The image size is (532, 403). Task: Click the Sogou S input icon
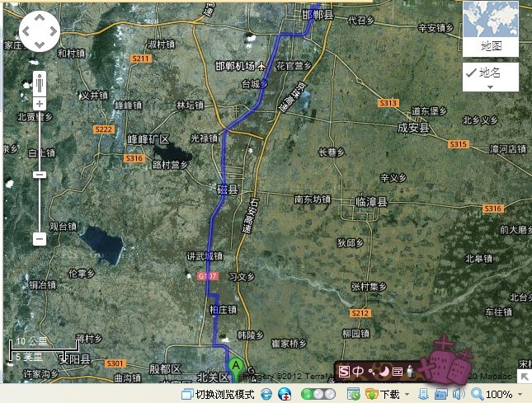point(344,372)
